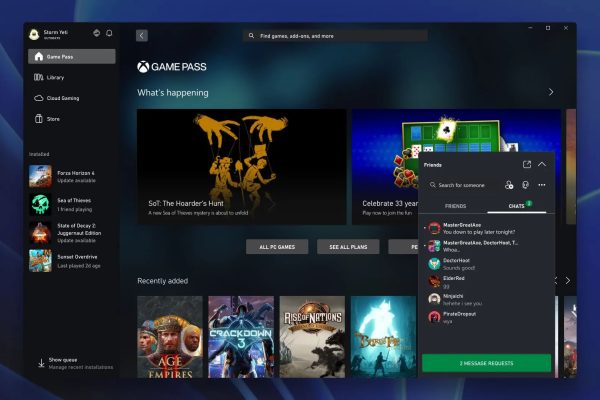The image size is (600, 400).
Task: Focus the Find games, add-ons search field
Action: 335,36
